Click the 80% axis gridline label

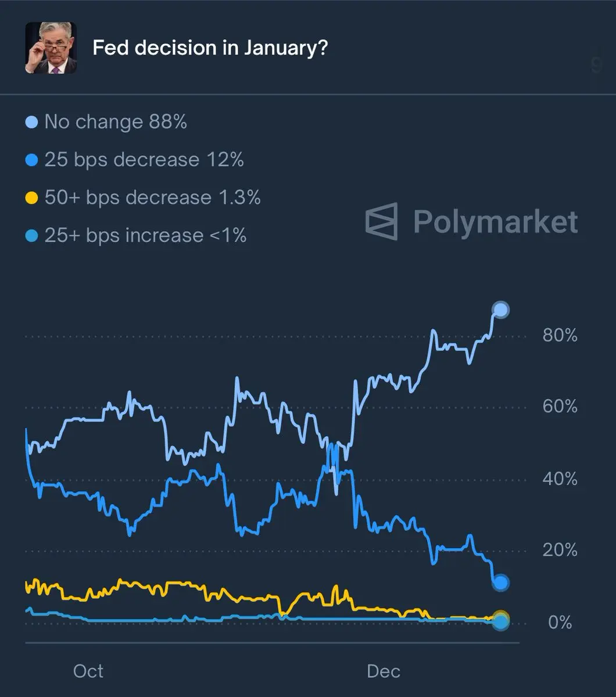tap(560, 336)
